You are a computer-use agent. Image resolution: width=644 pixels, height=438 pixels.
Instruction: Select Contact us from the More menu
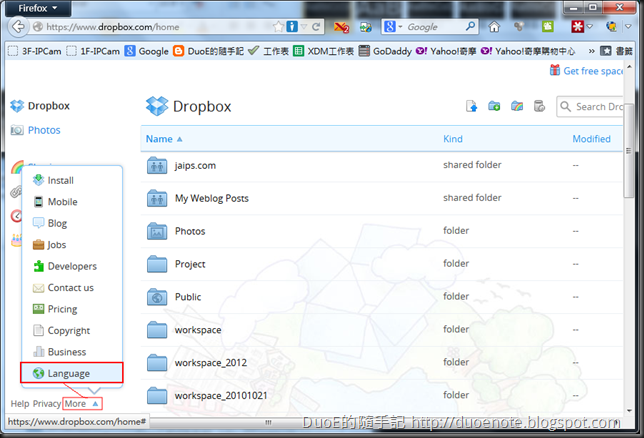72,288
